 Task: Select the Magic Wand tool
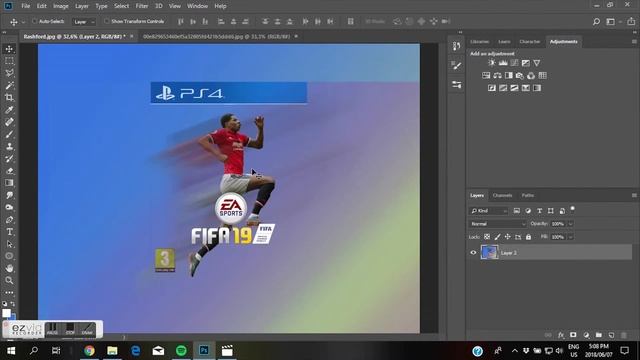tap(9, 86)
